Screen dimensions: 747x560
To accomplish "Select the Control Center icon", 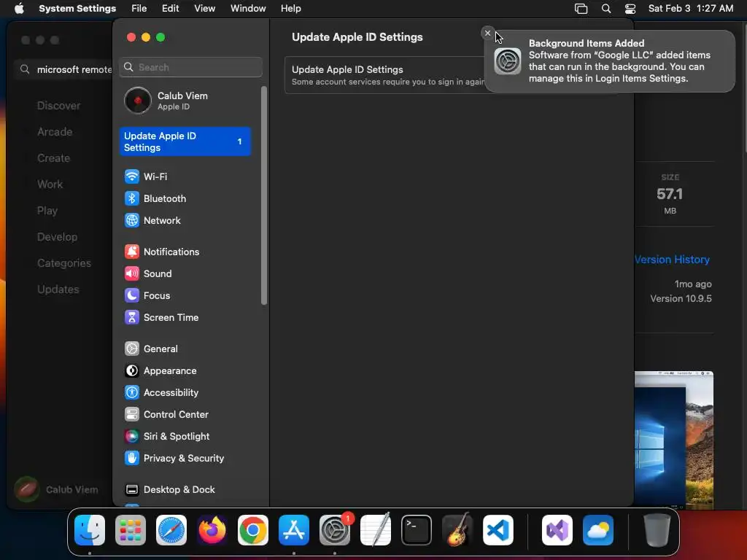I will [132, 415].
